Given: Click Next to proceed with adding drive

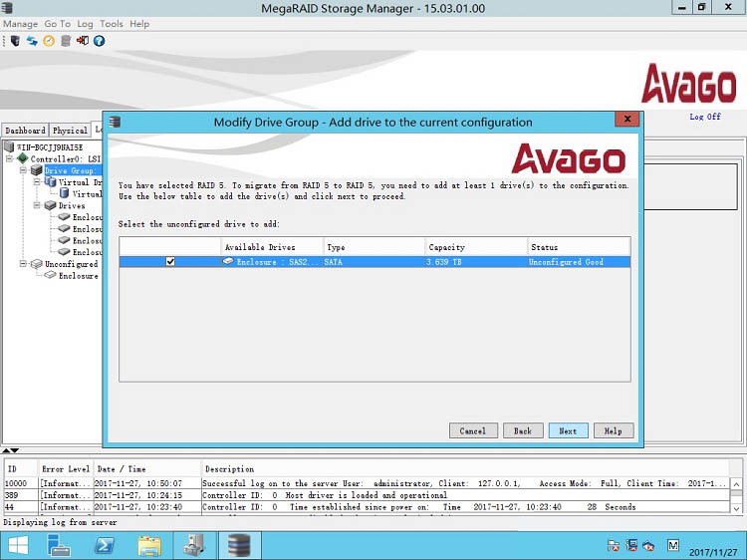Looking at the screenshot, I should [568, 430].
